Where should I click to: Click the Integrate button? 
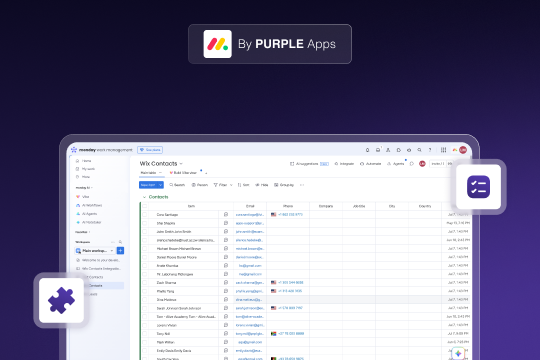click(x=344, y=164)
